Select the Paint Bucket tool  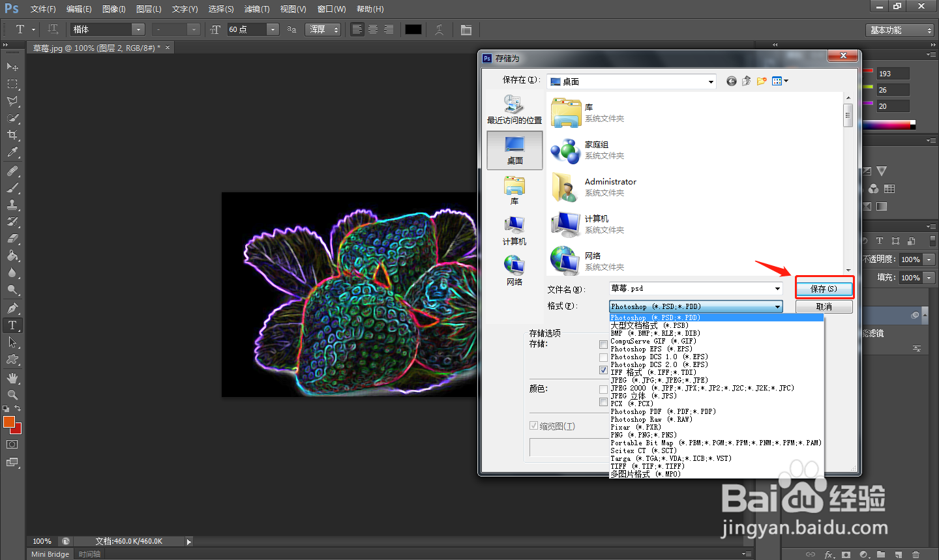point(12,256)
